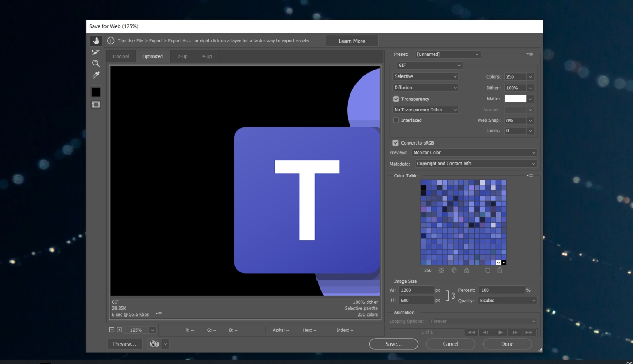
Task: Select the Slice Select tool
Action: (x=95, y=52)
